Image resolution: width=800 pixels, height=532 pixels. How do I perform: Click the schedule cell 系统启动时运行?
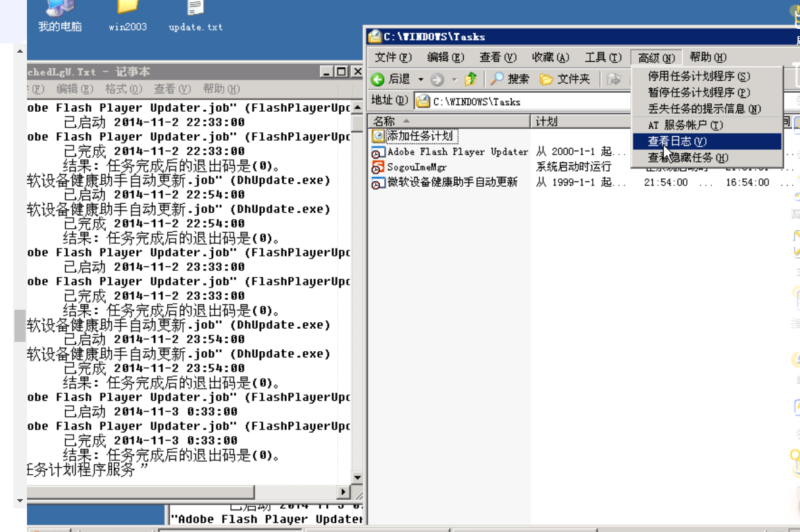tap(574, 167)
